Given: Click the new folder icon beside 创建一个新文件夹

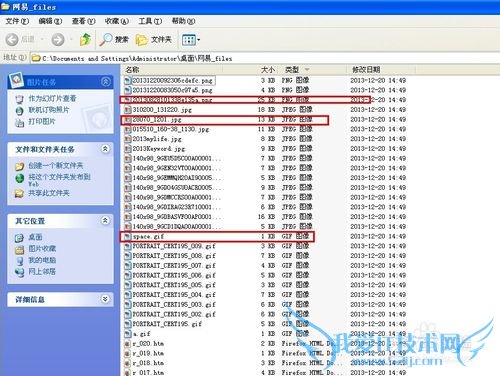Looking at the screenshot, I should pyautogui.click(x=20, y=166).
